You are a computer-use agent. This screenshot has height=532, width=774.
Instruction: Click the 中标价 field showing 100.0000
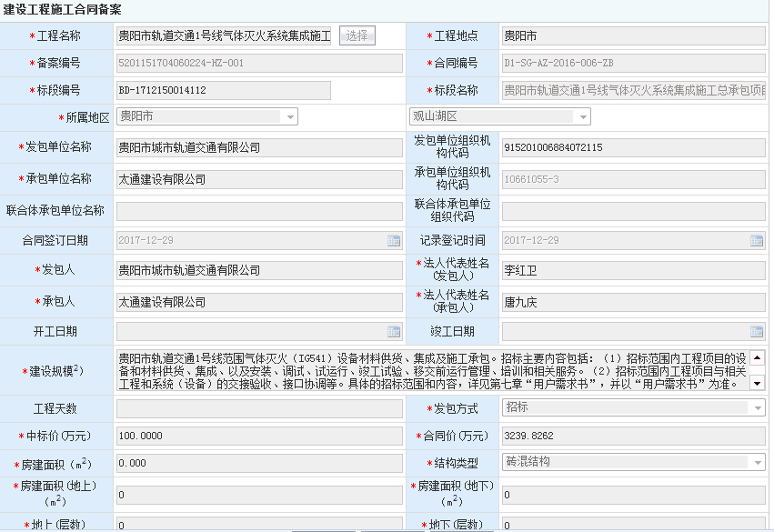click(258, 437)
